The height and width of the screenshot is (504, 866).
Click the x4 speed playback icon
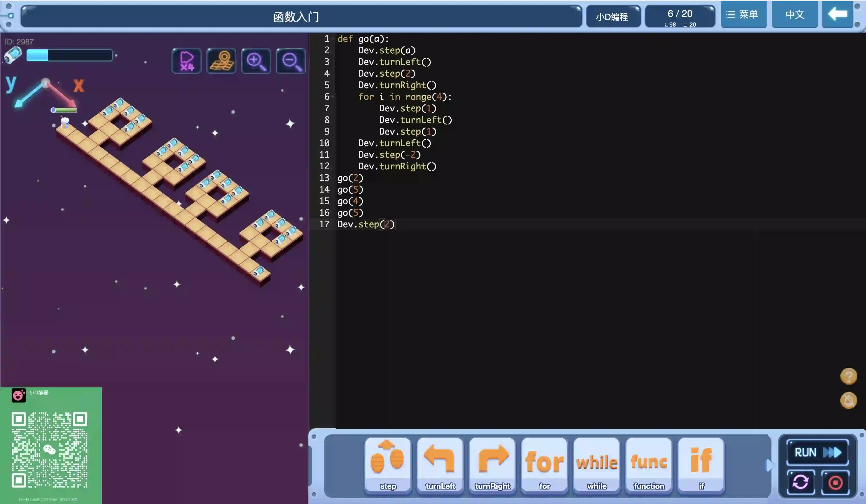pyautogui.click(x=186, y=61)
